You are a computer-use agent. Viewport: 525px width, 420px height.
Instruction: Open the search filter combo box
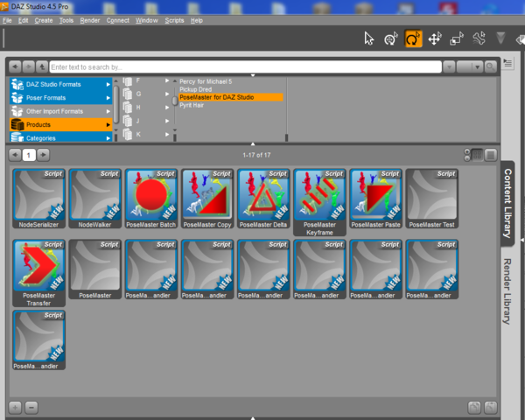pos(470,67)
